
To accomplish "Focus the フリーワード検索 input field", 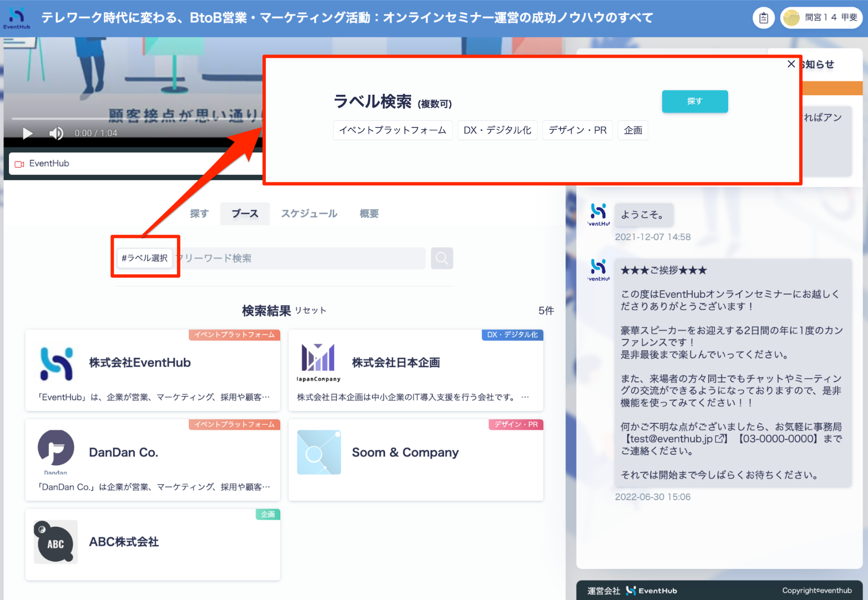I will (300, 258).
